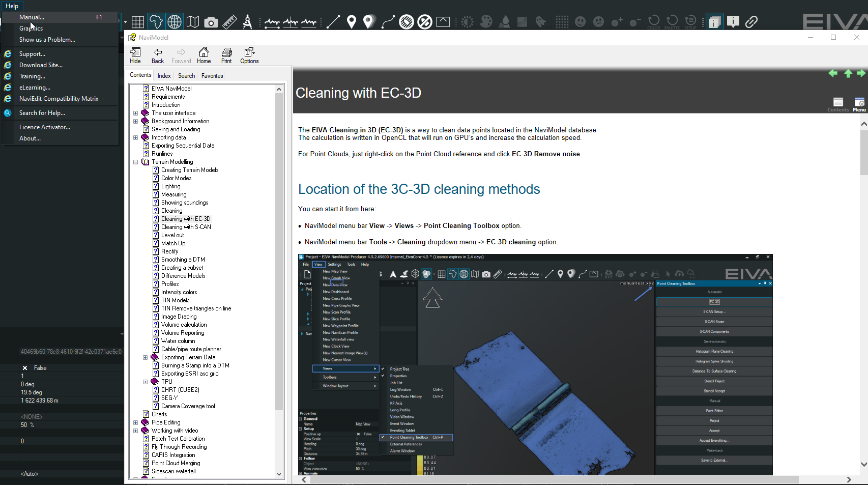Click the help content vertical scrollbar thumb
The height and width of the screenshot is (485, 868).
tap(864, 152)
